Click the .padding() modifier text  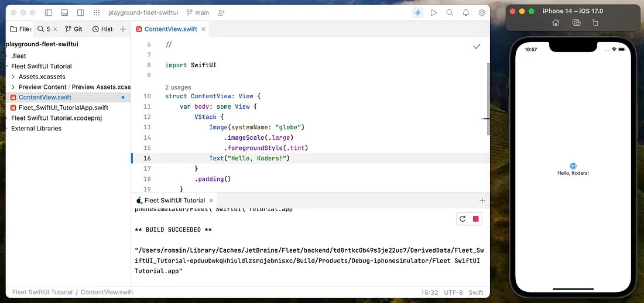(213, 179)
